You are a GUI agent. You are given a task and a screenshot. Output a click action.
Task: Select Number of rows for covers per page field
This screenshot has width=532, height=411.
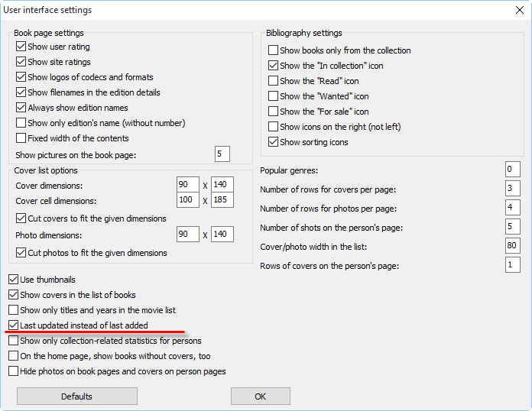(513, 188)
